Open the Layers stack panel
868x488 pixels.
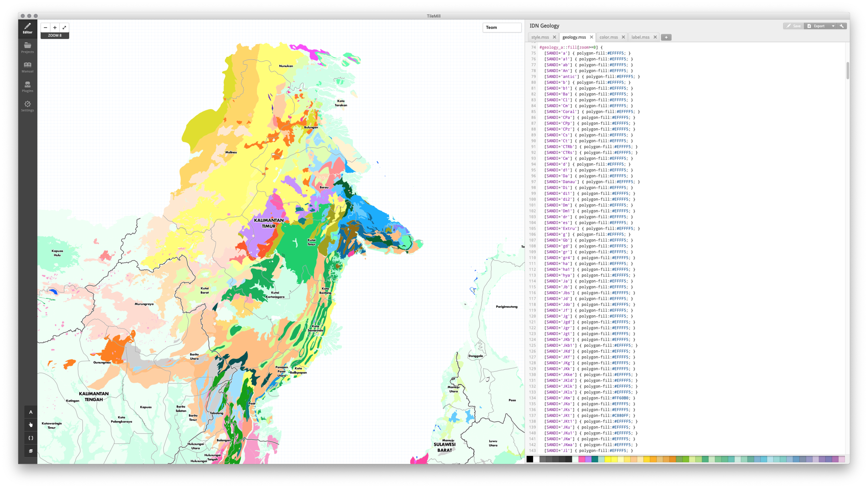point(31,451)
